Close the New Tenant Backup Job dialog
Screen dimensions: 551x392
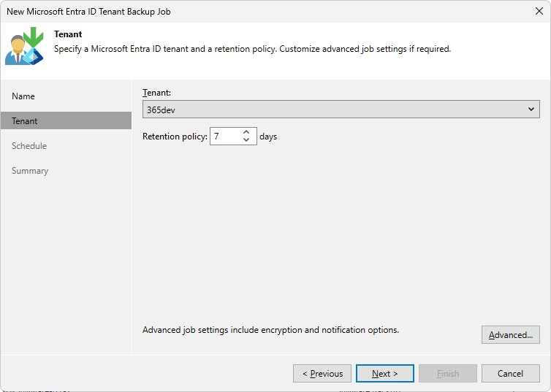(539, 11)
